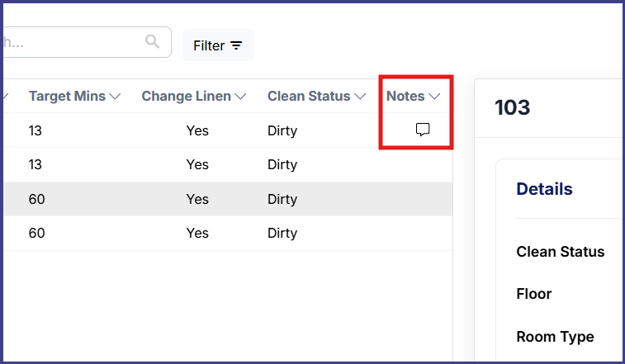625x364 pixels.
Task: Expand the Notes column chevron
Action: pyautogui.click(x=434, y=97)
